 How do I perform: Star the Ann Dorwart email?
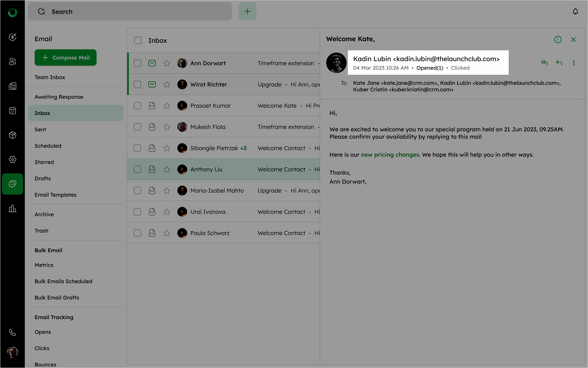(167, 63)
